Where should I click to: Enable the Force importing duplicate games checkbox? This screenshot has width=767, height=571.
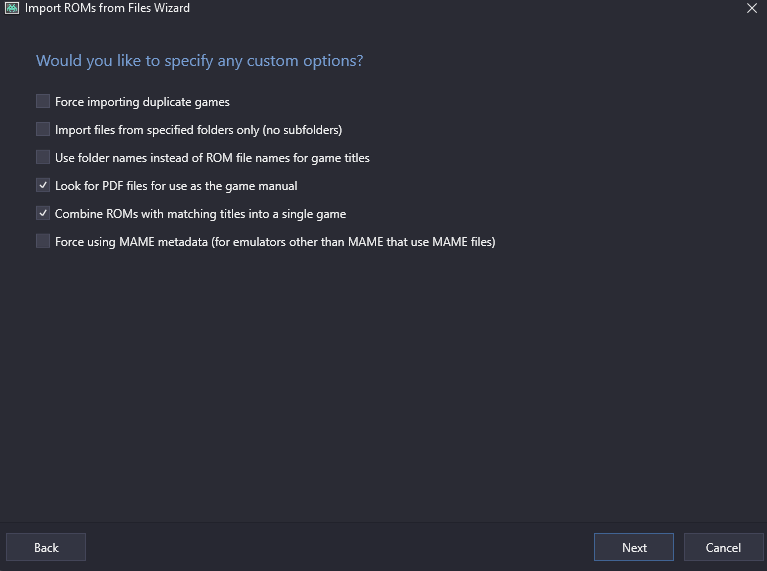click(x=43, y=101)
